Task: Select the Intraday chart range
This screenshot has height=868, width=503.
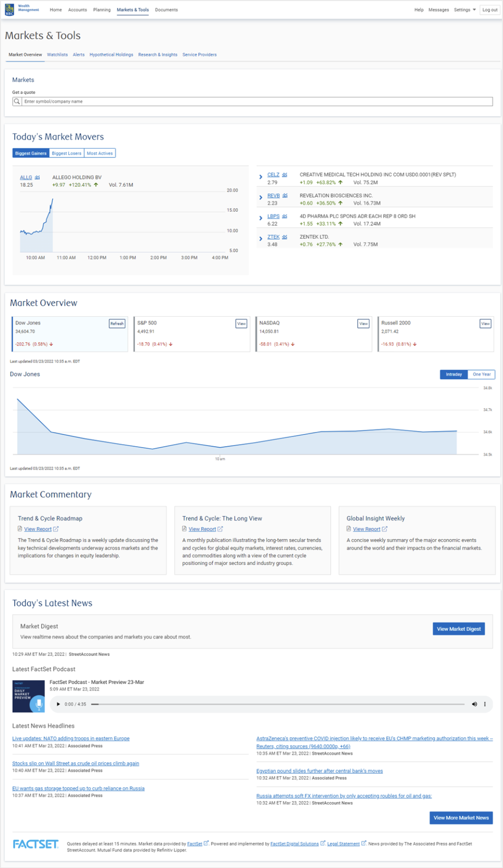Action: point(454,375)
